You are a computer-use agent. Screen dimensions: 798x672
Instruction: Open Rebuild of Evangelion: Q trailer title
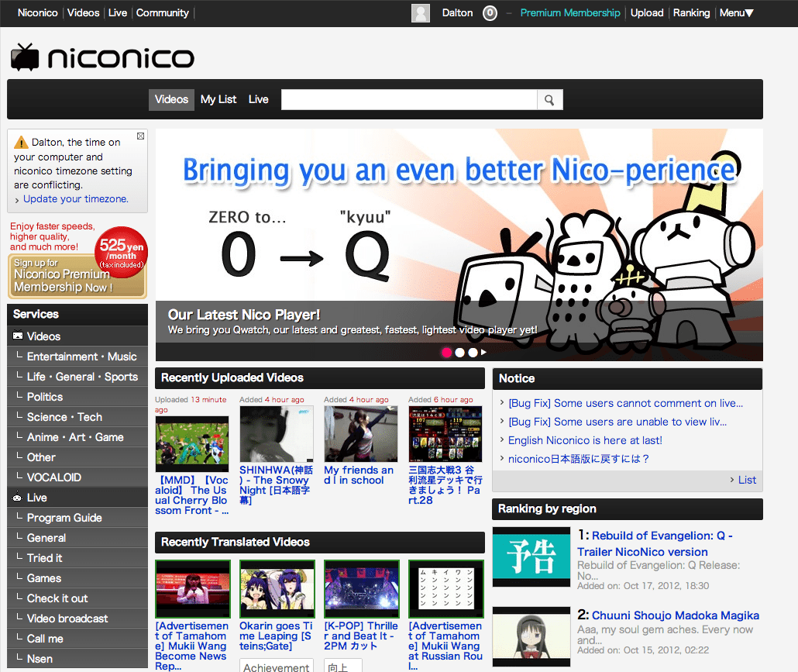click(655, 543)
